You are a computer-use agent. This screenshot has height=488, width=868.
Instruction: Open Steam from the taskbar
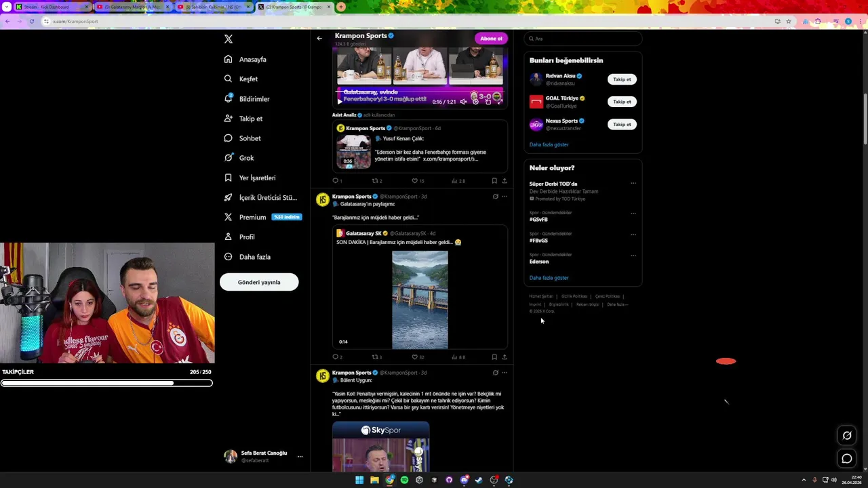point(479,480)
